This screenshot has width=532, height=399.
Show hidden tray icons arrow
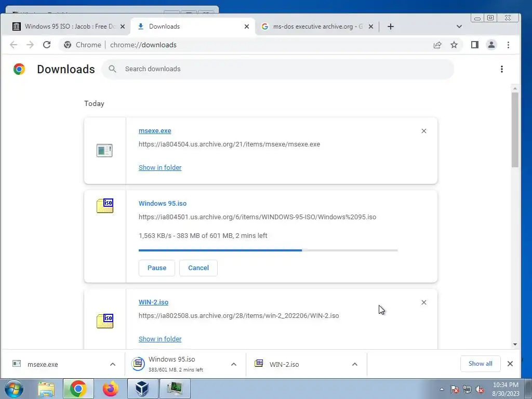(442, 390)
